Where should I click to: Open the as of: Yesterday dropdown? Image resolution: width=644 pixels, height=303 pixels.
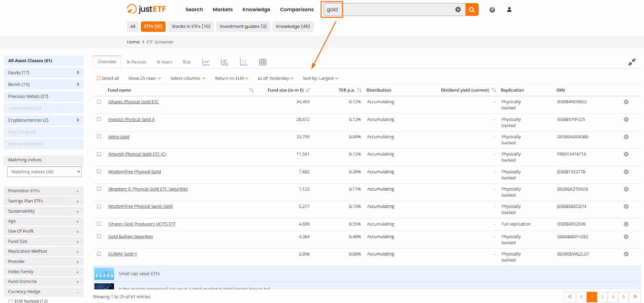(276, 79)
